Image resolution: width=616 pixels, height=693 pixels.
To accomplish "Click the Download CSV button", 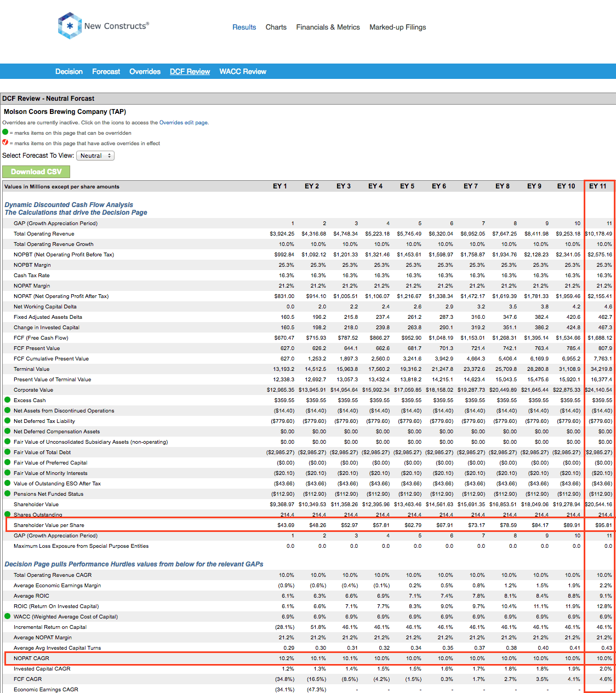I will (x=36, y=171).
